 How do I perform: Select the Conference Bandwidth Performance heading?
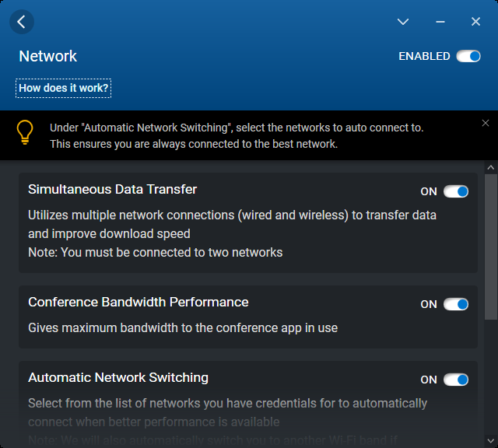coord(138,302)
